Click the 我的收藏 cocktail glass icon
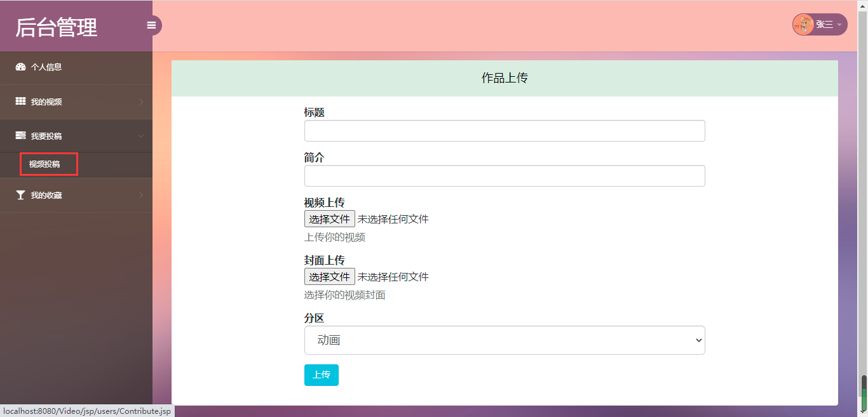 pos(20,195)
